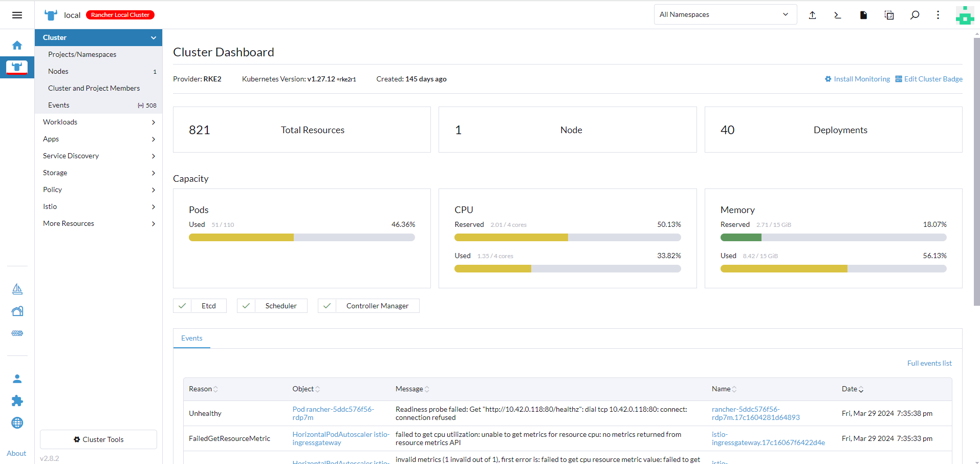Click the Import YAML upload icon
The image size is (980, 464).
(812, 15)
